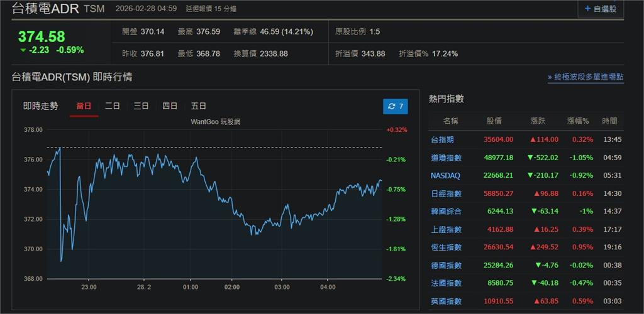
Task: Select the 當日 chart tab
Action: click(84, 106)
